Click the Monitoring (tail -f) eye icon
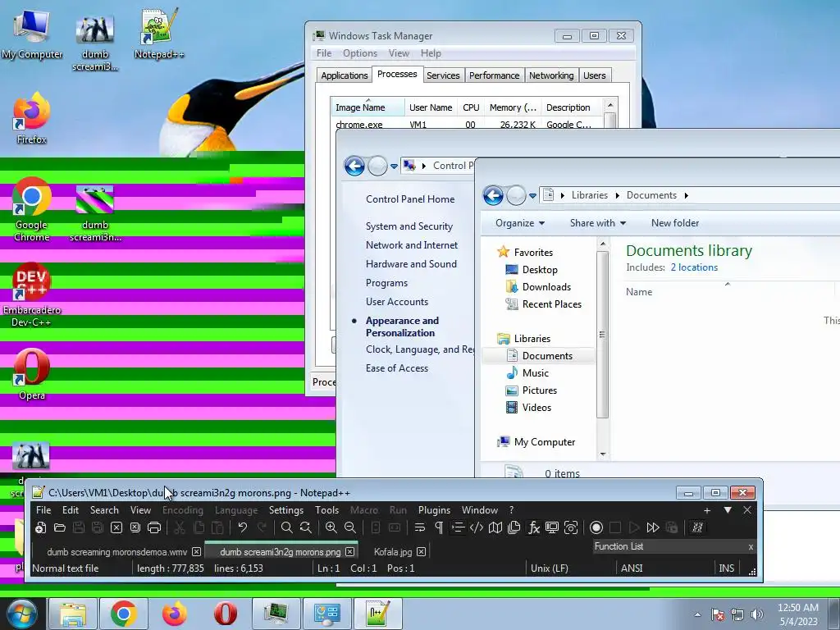The height and width of the screenshot is (630, 840). (x=571, y=527)
